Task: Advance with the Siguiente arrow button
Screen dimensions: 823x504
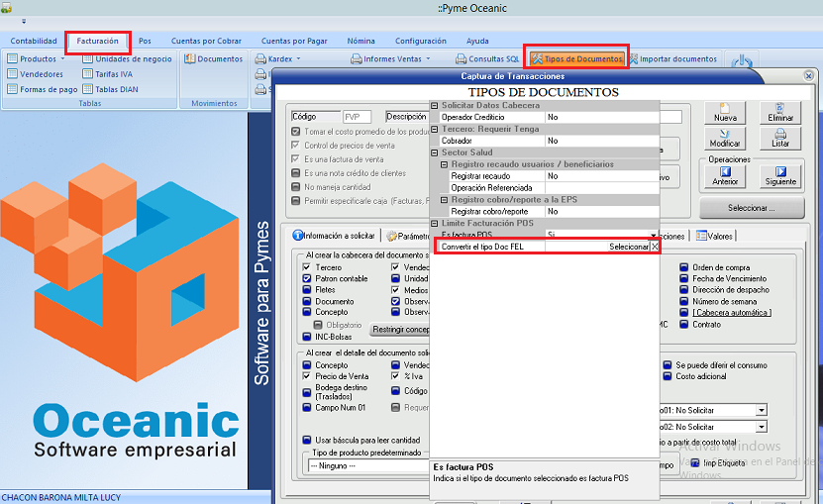Action: click(x=780, y=176)
